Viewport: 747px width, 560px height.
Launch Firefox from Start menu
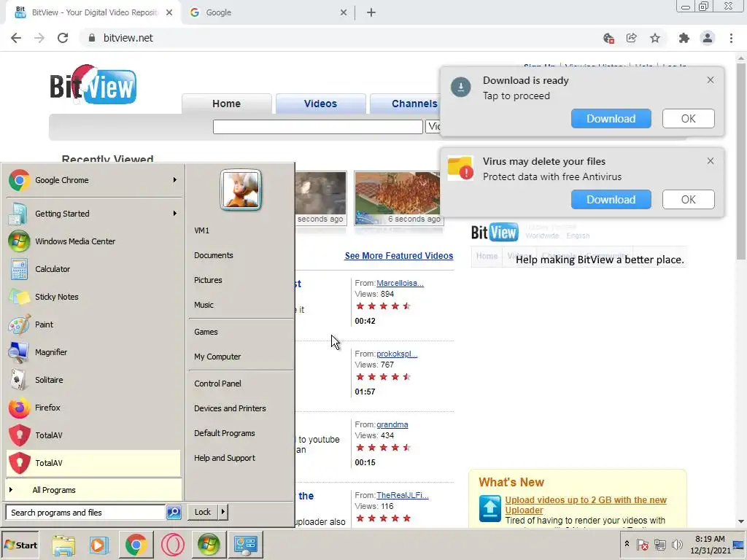pyautogui.click(x=93, y=408)
